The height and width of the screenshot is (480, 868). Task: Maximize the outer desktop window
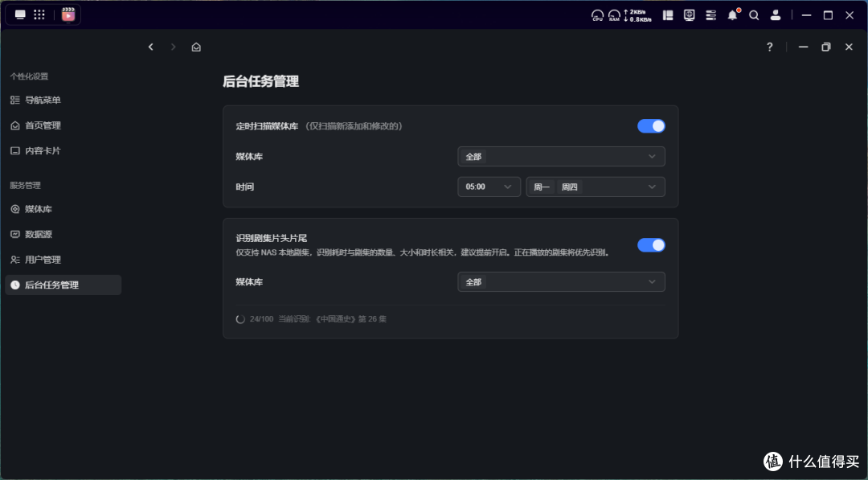pyautogui.click(x=828, y=15)
